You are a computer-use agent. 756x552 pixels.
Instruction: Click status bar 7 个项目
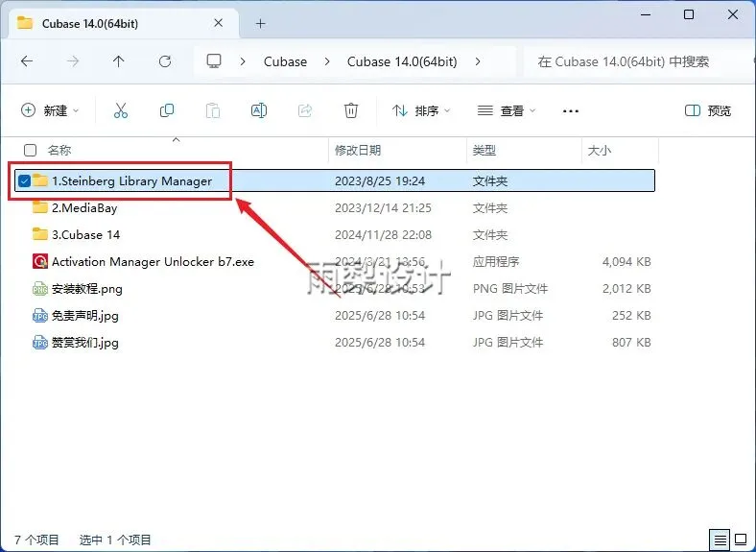36,540
